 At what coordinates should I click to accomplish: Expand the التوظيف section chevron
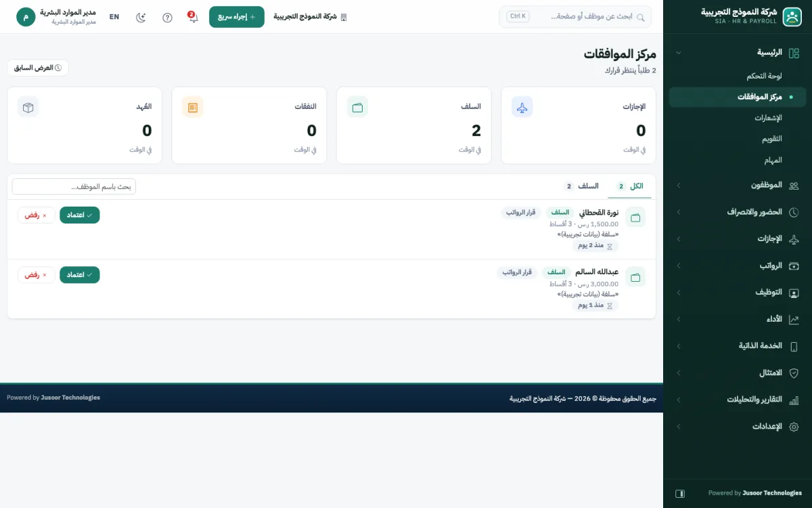click(x=679, y=293)
